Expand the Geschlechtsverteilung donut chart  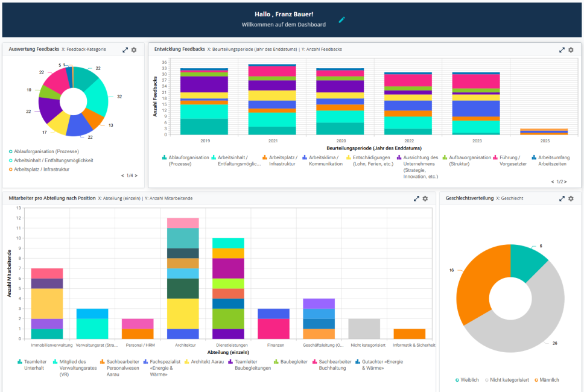click(561, 198)
